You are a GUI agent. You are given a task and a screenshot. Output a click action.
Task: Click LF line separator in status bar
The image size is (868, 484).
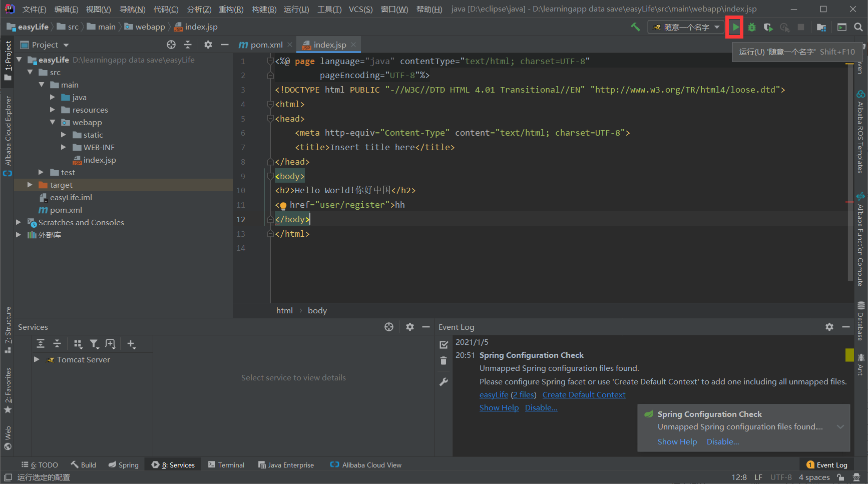758,477
